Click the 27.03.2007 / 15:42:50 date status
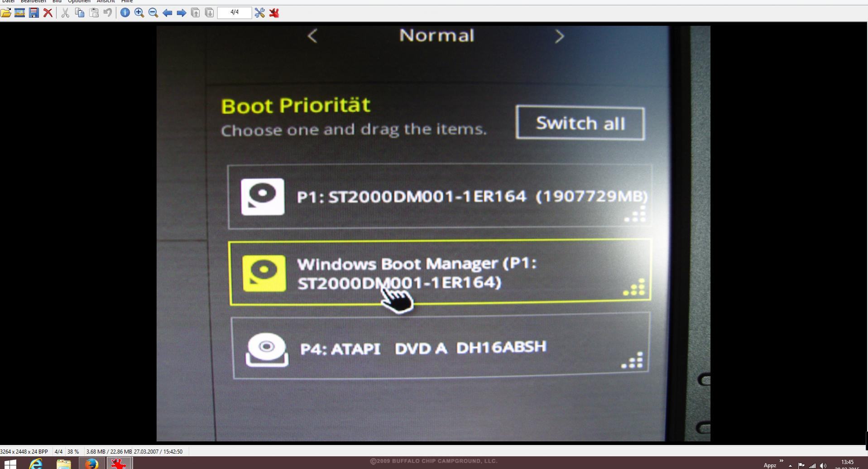The image size is (868, 469). 158,452
